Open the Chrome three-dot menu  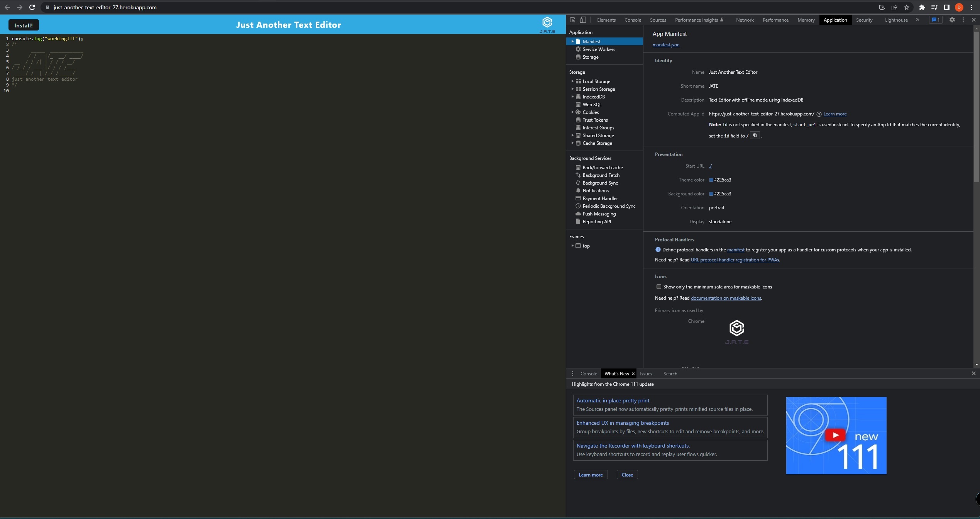(x=972, y=7)
